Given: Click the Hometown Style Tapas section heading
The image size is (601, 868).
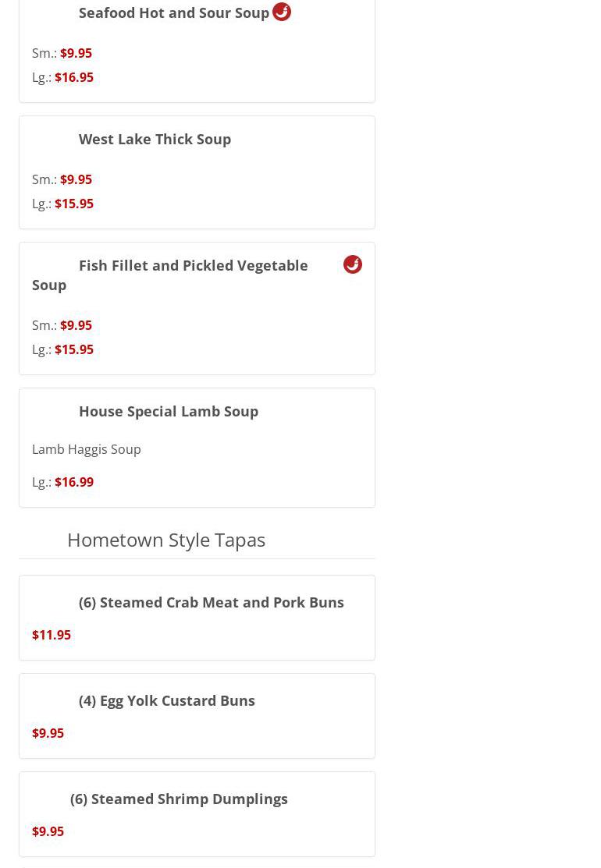Looking at the screenshot, I should [x=165, y=540].
